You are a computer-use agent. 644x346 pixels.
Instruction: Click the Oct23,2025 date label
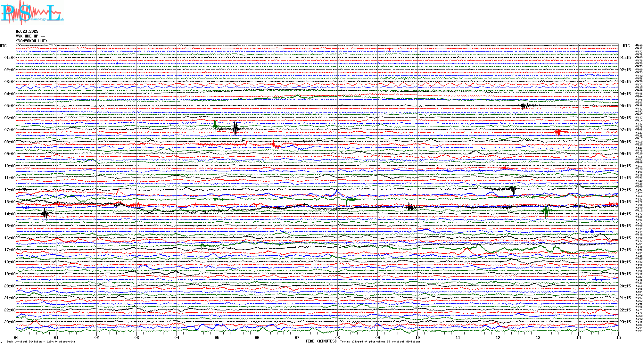pyautogui.click(x=27, y=31)
